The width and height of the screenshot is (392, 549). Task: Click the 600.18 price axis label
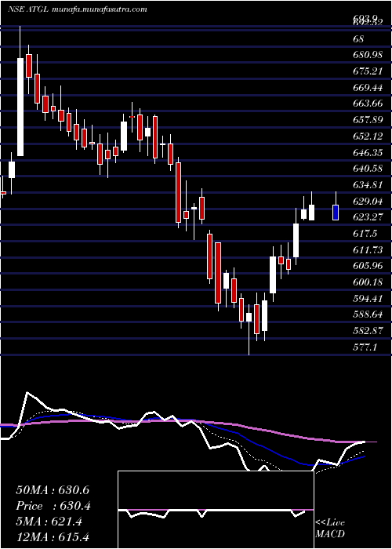(368, 282)
